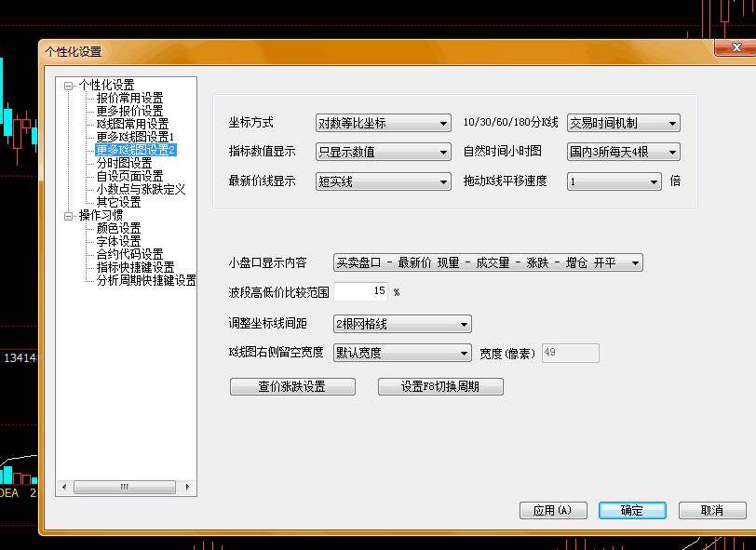Select 颜色设置 under 操作习惯
756x550 pixels.
(x=118, y=228)
